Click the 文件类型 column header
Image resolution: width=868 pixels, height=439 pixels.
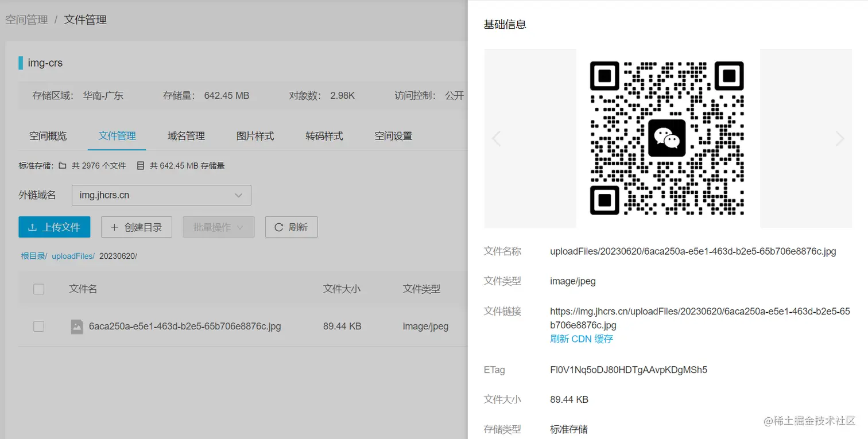421,289
